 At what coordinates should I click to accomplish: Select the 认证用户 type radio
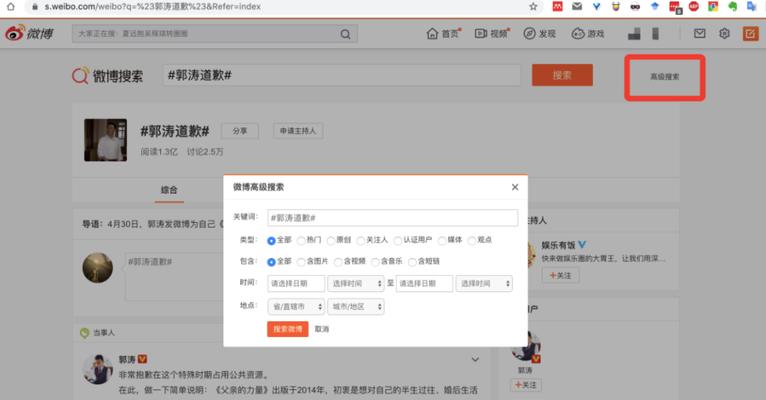[x=398, y=240]
